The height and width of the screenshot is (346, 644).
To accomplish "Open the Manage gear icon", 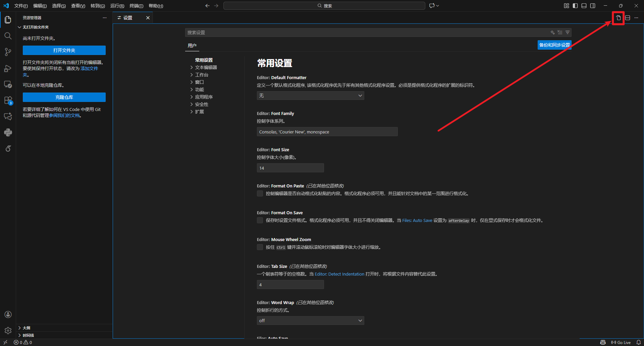I will coord(8,331).
